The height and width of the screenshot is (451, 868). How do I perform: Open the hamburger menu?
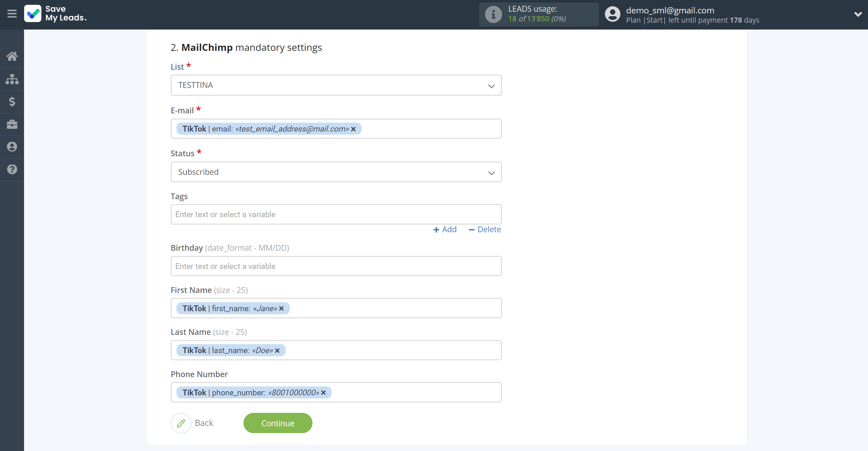click(12, 14)
